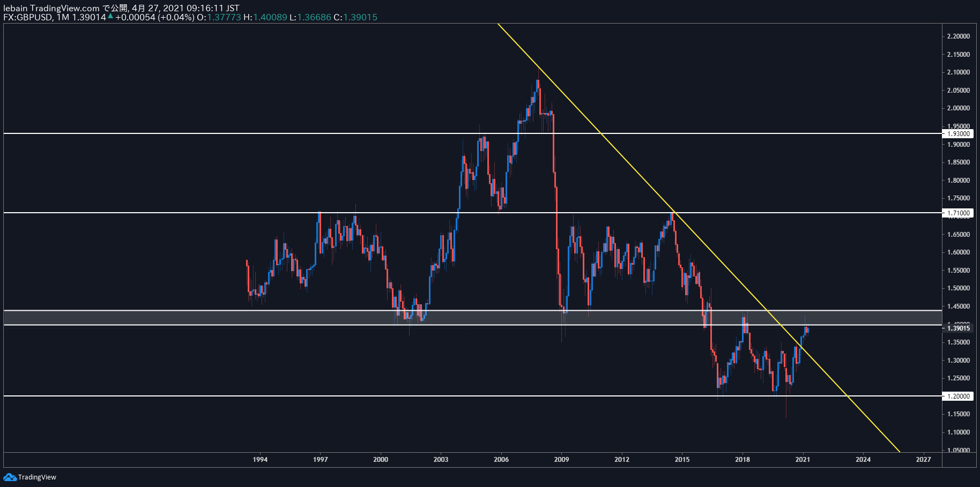Screen dimensions: 980x487
Task: Click the close value C:1.39015
Action: [x=355, y=17]
